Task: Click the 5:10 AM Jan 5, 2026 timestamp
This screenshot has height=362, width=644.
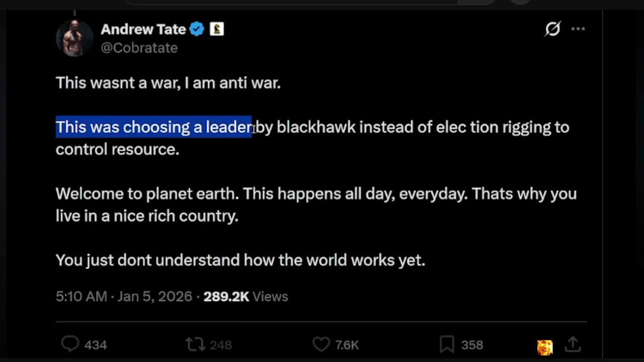Action: coord(124,297)
